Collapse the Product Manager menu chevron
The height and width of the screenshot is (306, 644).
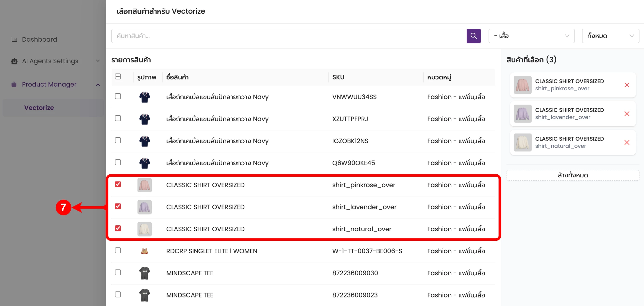coord(98,84)
